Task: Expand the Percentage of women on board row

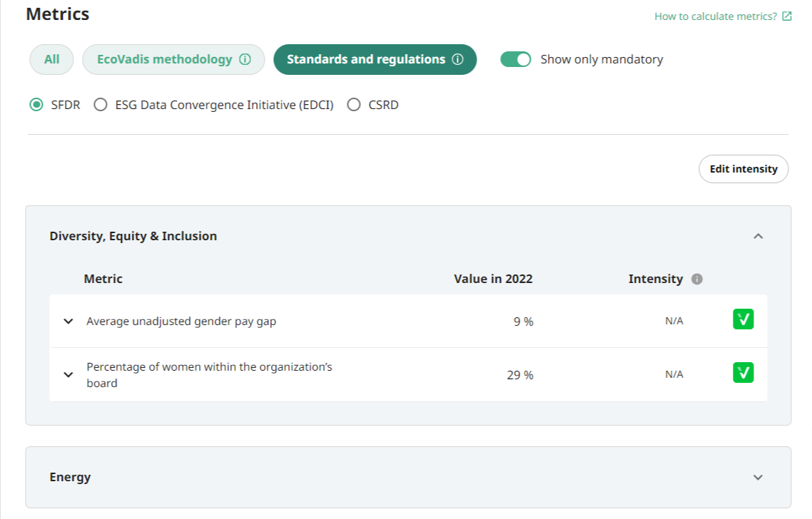Action: pyautogui.click(x=68, y=374)
